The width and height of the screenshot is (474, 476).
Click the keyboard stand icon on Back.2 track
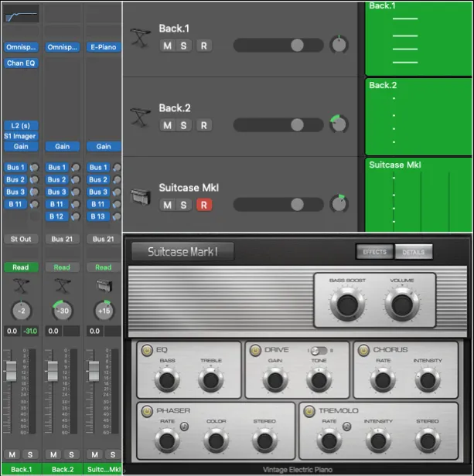pyautogui.click(x=140, y=117)
